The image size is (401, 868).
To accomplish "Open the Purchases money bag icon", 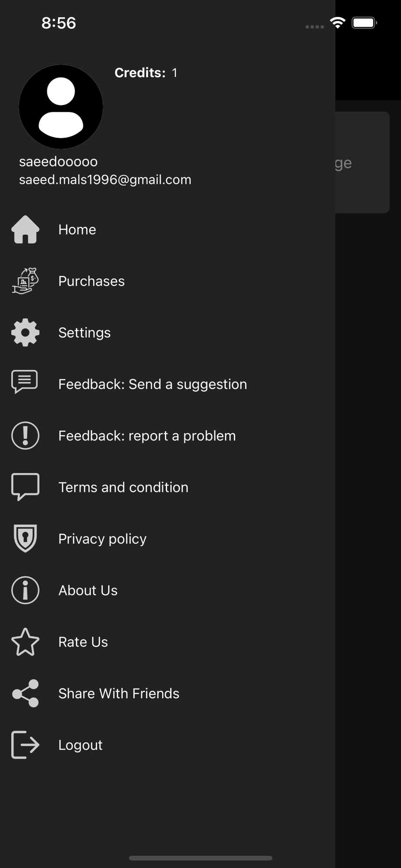I will coord(25,281).
